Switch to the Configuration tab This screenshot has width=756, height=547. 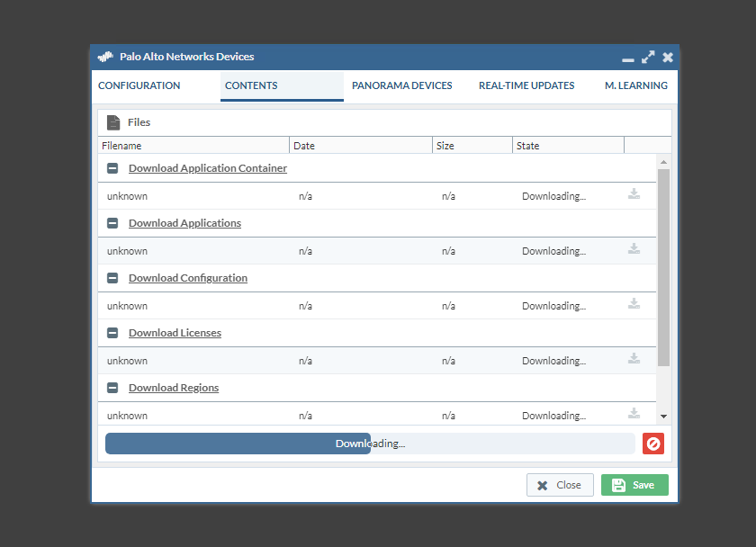tap(139, 86)
